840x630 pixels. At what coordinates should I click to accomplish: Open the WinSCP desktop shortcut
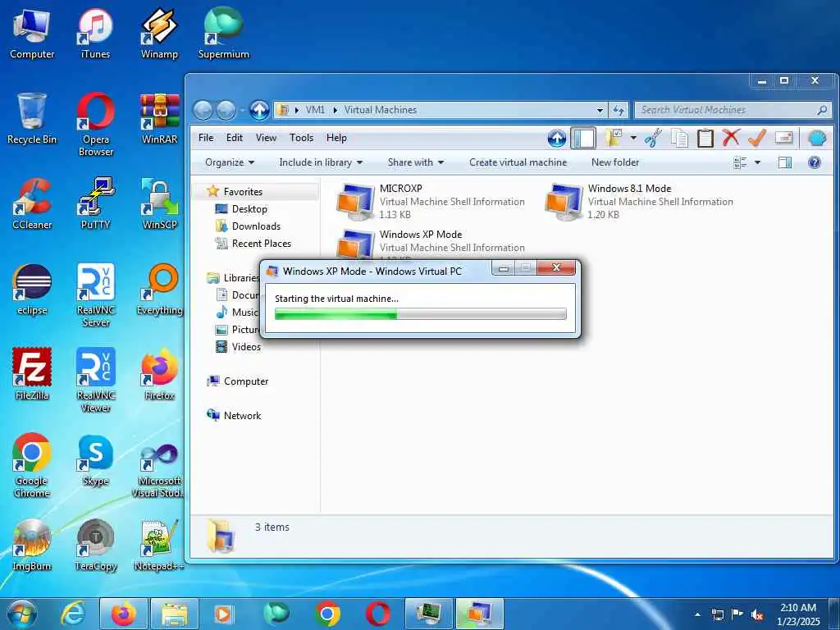pos(159,203)
